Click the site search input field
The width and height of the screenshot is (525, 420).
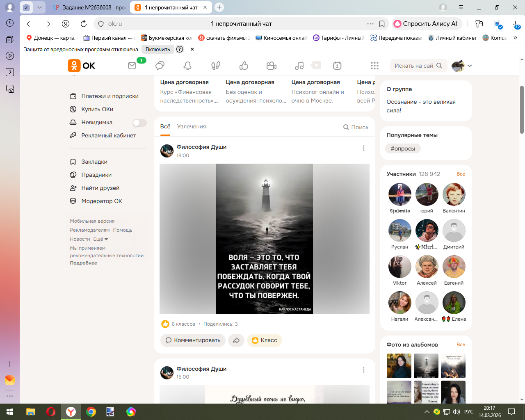(413, 66)
